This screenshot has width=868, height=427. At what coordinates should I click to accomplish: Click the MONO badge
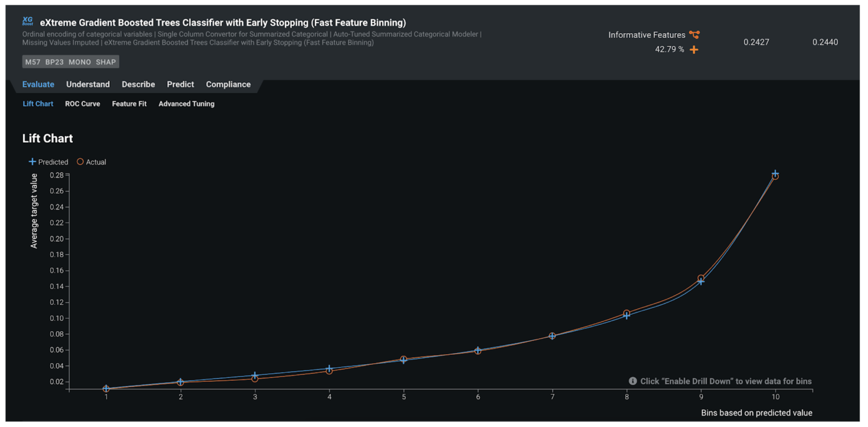click(80, 62)
